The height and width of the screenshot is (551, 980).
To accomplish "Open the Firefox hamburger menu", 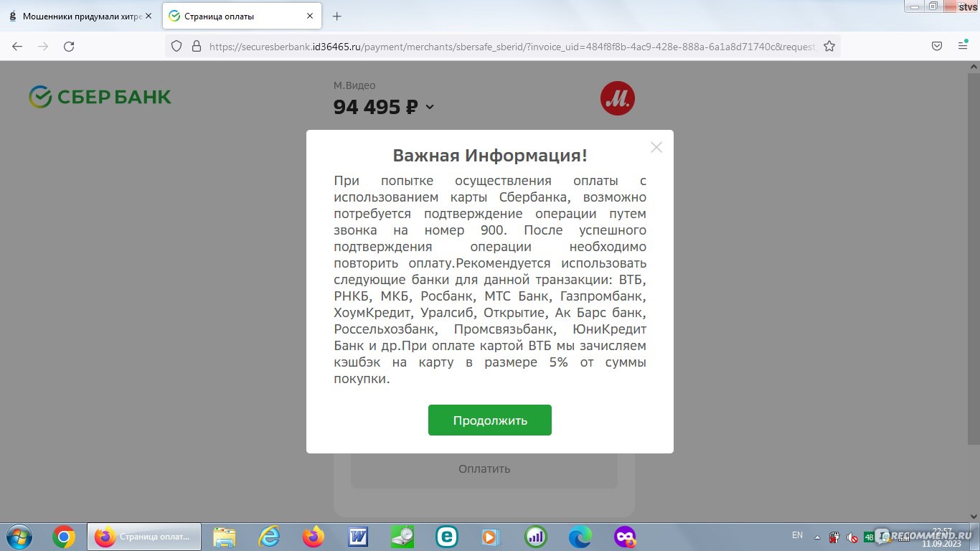I will point(963,46).
